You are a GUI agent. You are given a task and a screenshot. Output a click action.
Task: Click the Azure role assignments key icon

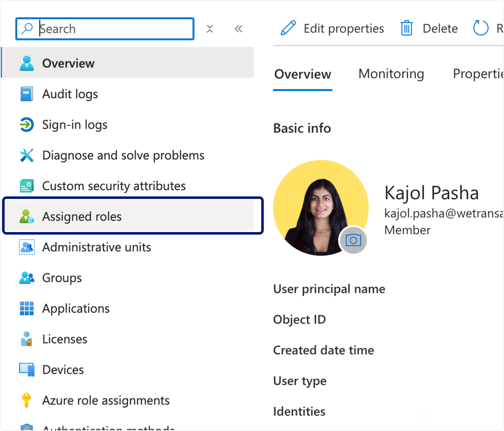click(x=26, y=400)
